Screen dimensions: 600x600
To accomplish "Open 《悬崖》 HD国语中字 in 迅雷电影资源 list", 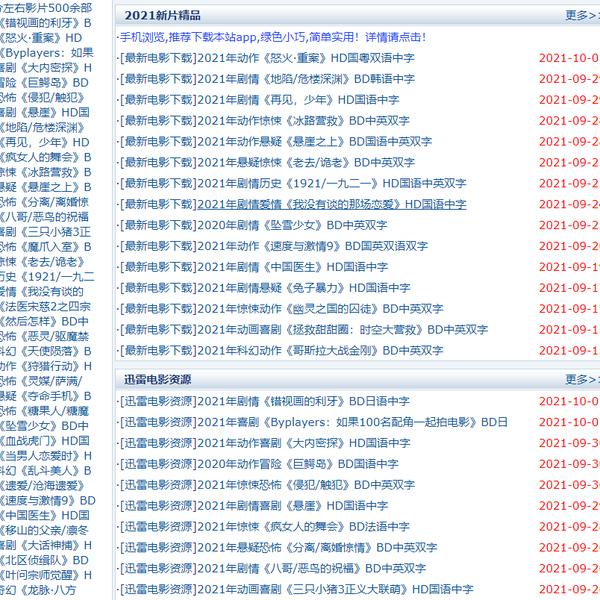I will (292, 506).
